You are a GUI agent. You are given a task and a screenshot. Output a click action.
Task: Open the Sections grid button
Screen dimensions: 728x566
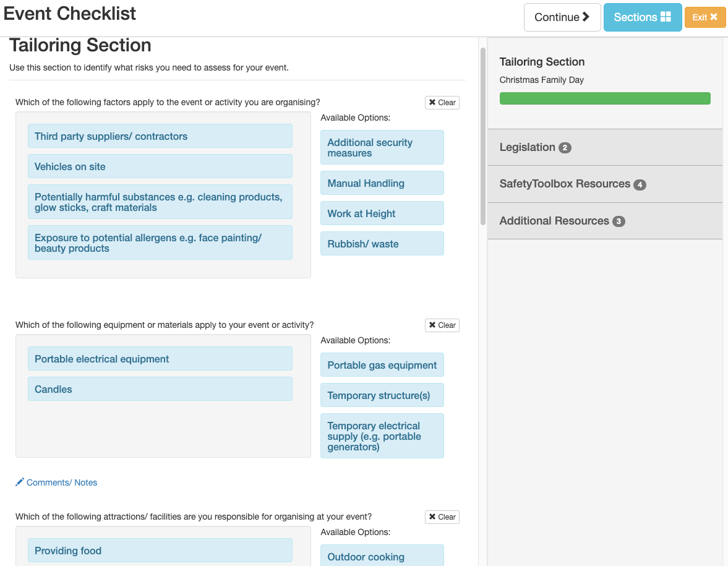tap(642, 17)
